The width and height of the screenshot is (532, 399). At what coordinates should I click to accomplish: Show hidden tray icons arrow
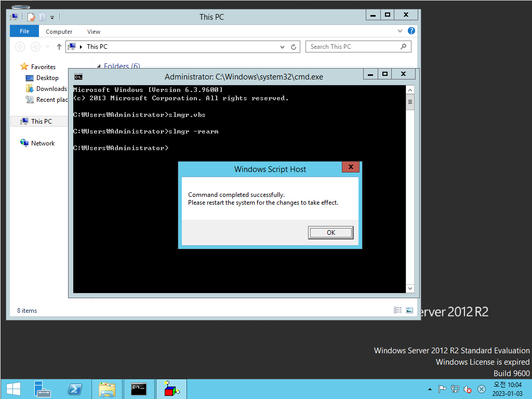430,389
